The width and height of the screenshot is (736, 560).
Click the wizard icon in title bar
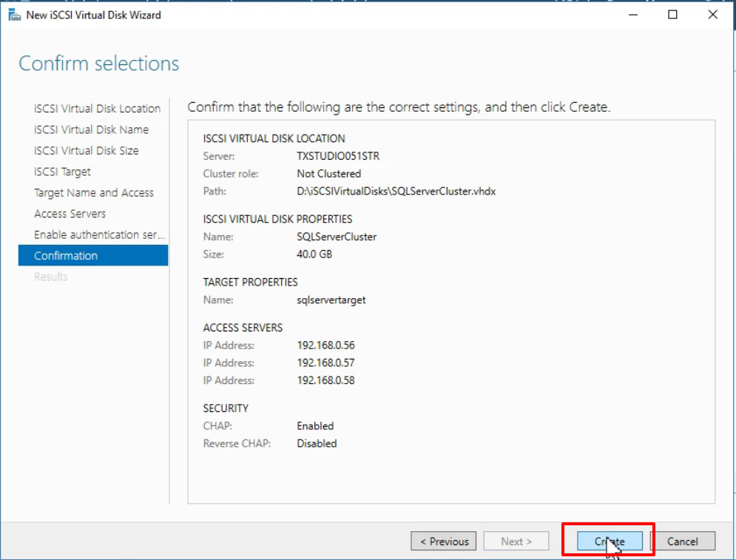15,15
